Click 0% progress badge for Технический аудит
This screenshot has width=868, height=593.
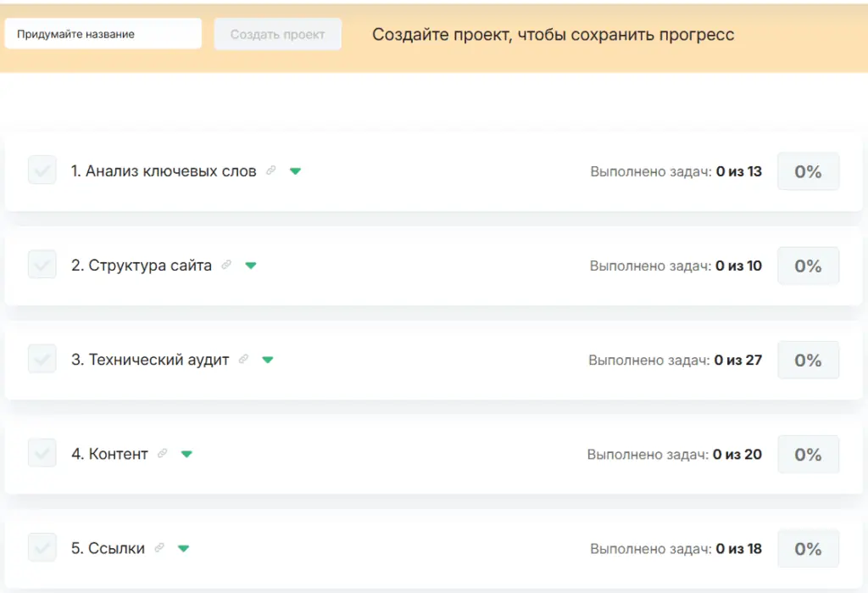(808, 360)
